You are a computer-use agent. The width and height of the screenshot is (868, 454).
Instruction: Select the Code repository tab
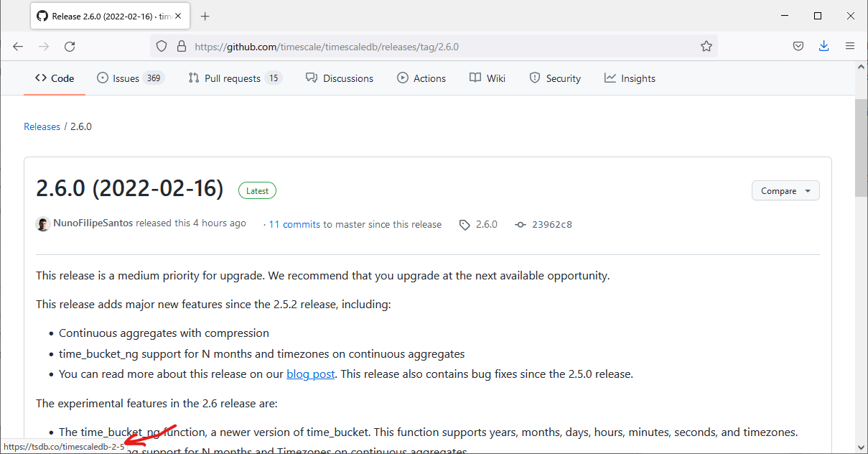pos(55,78)
